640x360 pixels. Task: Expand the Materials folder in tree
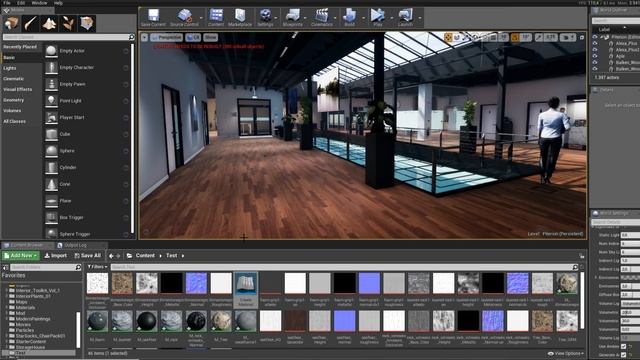pos(7,307)
